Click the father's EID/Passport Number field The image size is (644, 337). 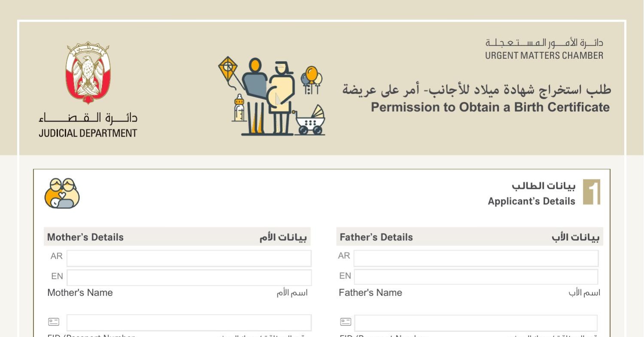pos(476,323)
